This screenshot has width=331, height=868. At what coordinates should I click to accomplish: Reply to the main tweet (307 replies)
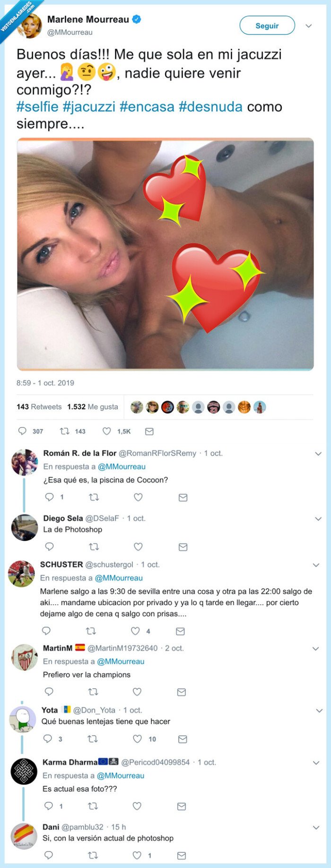(22, 431)
